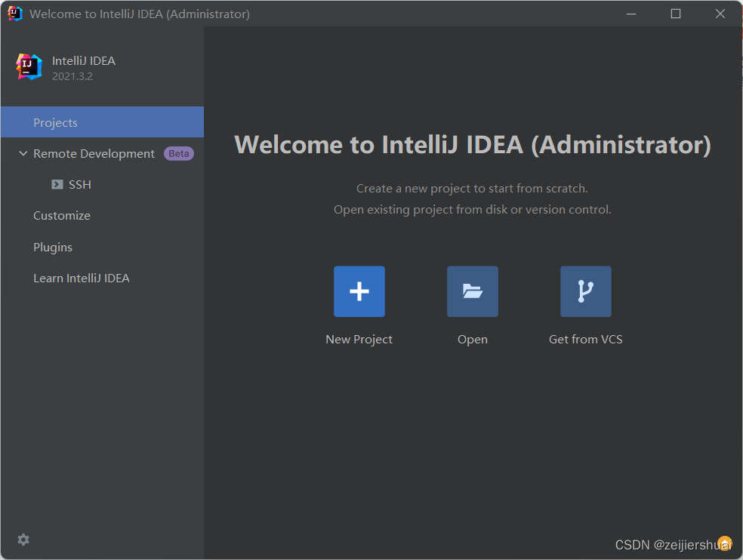Maximize the IntelliJ welcome window
This screenshot has height=560, width=743.
pos(676,14)
